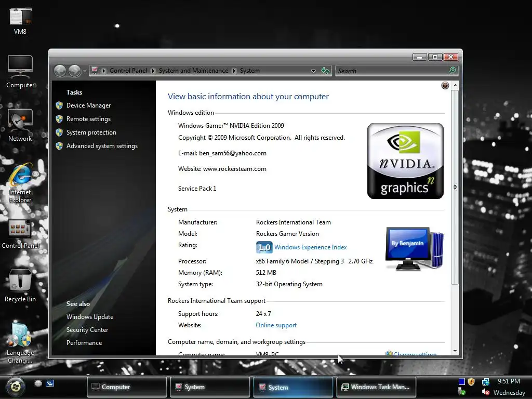Click the address bar Control Panel icon
This screenshot has width=532, height=399.
click(x=95, y=70)
